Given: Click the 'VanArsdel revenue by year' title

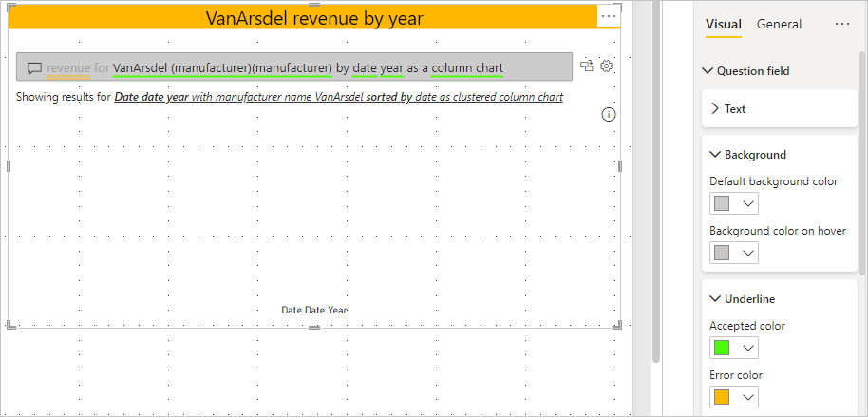Looking at the screenshot, I should coord(314,18).
